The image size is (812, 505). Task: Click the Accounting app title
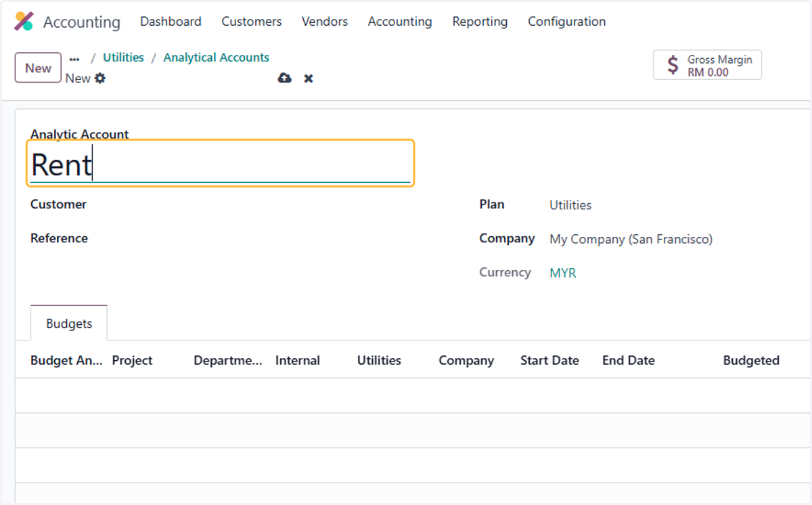coord(82,22)
